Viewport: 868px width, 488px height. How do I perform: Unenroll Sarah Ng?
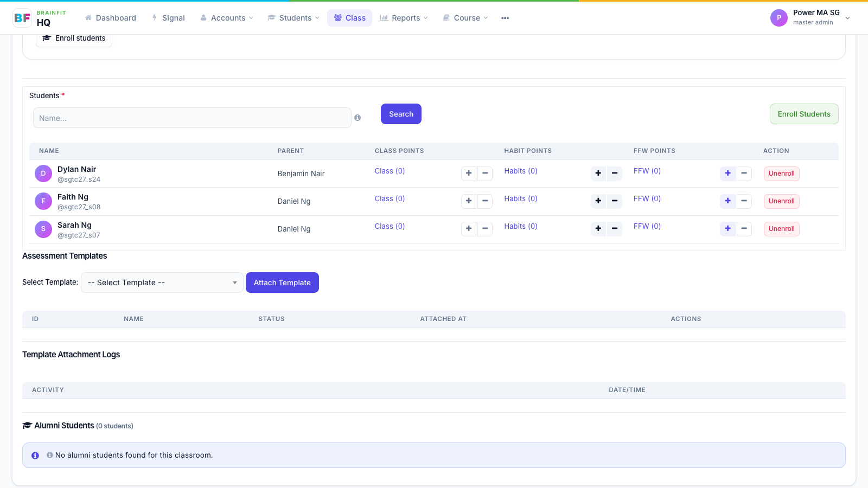pos(781,229)
